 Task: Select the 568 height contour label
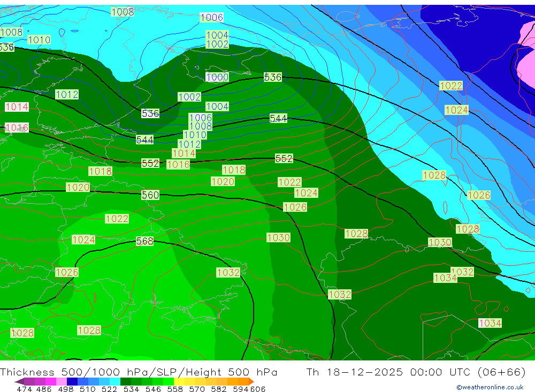tap(144, 241)
